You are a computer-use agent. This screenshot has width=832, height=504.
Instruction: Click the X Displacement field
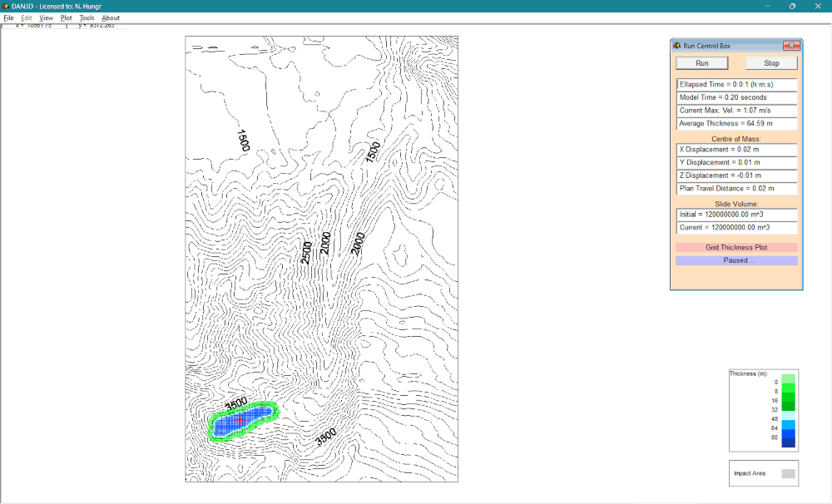tap(737, 150)
